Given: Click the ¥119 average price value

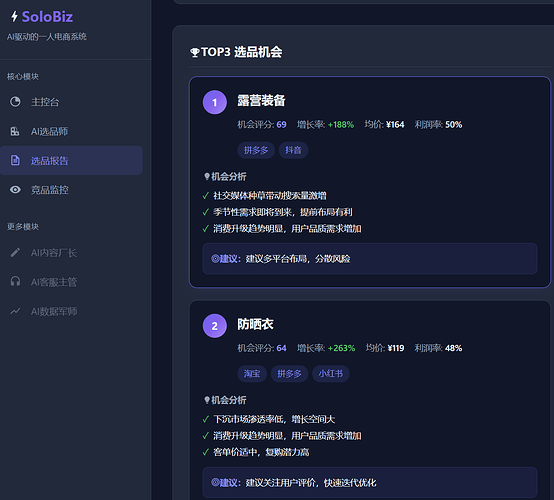Looking at the screenshot, I should pos(396,348).
